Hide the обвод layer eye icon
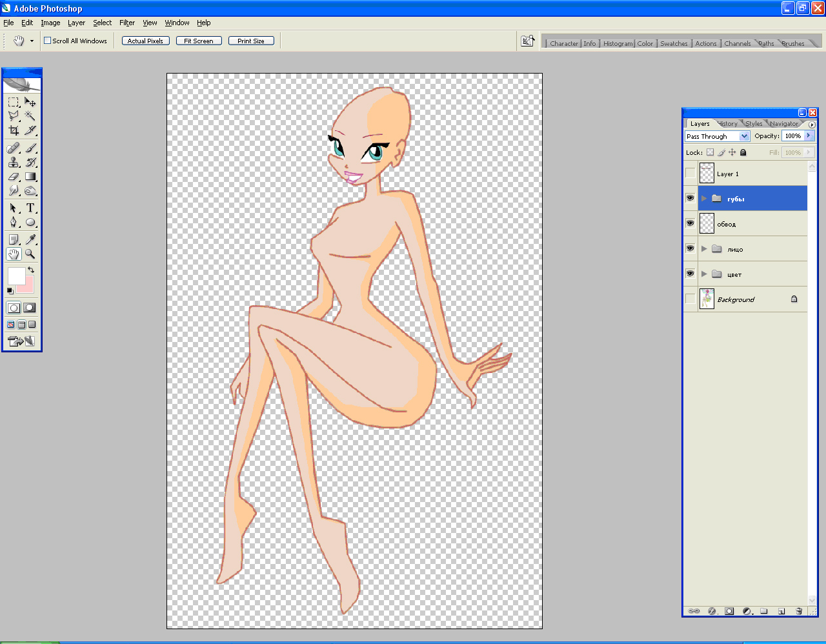Screen dimensions: 826x644 [x=690, y=223]
